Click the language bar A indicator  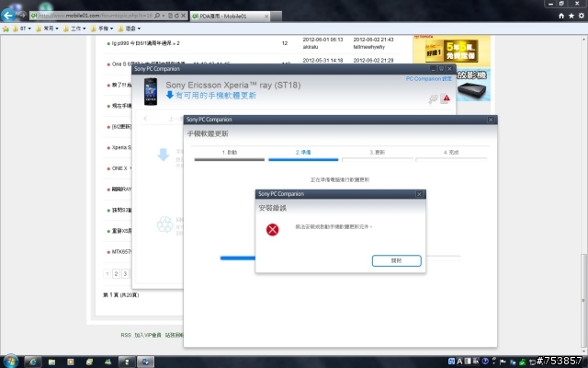pos(459,362)
